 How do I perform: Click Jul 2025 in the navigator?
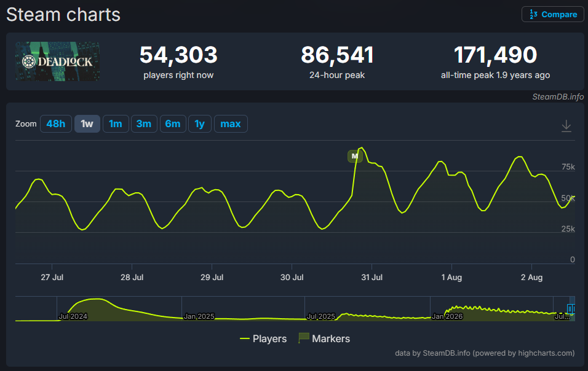[x=321, y=316]
